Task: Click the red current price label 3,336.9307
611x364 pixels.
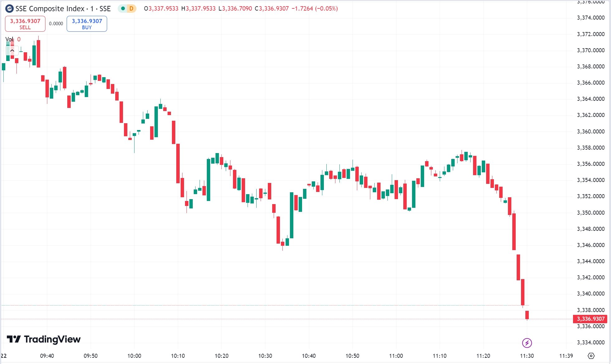Action: click(x=590, y=319)
